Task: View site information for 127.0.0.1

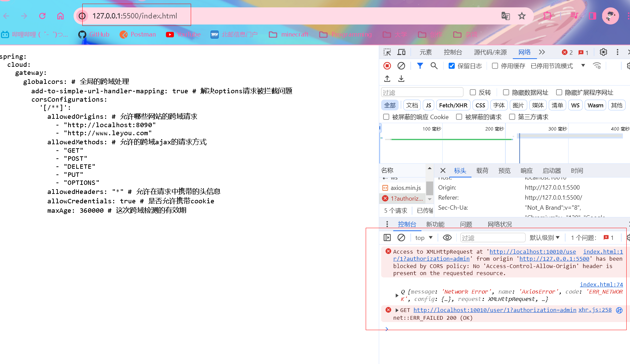Action: [x=82, y=16]
